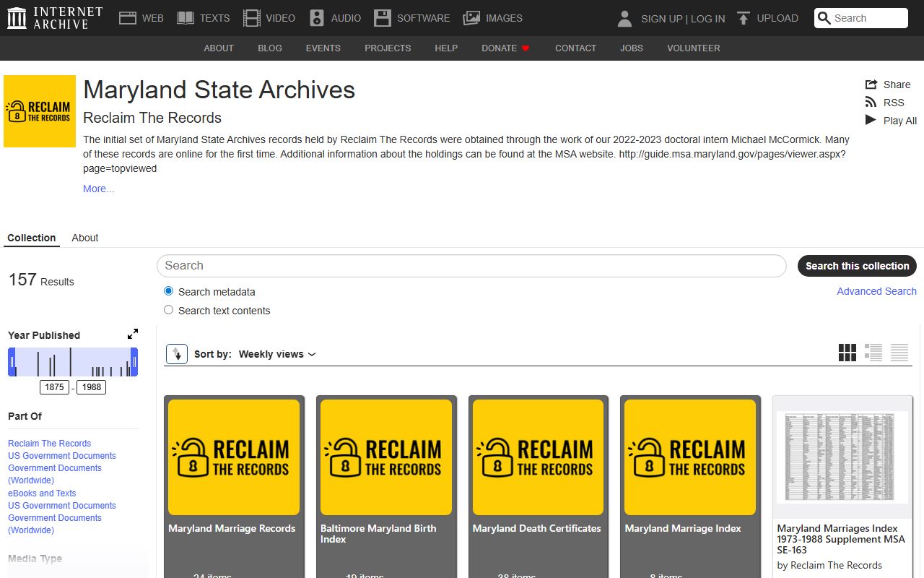Screen dimensions: 924x578
Task: Click the Reclaim The Records collection logo
Action: 40,111
